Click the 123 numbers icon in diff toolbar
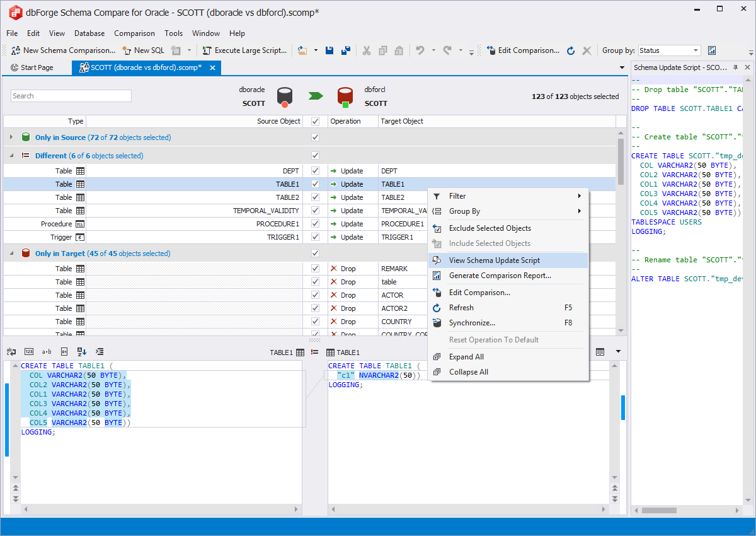The width and height of the screenshot is (756, 536). tap(29, 352)
